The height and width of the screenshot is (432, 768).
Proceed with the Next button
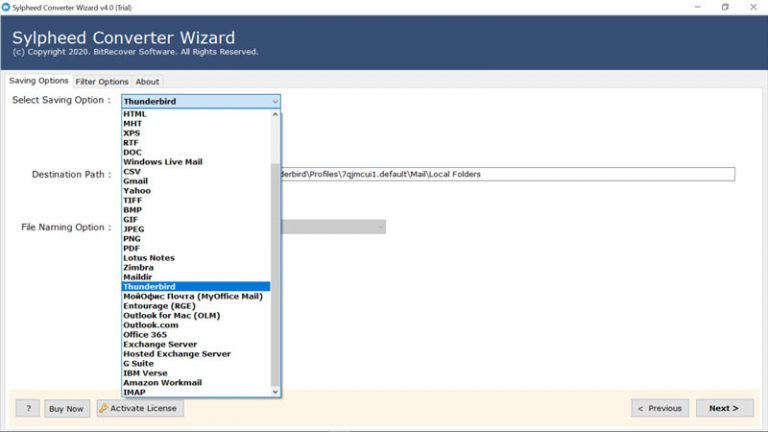(x=724, y=408)
